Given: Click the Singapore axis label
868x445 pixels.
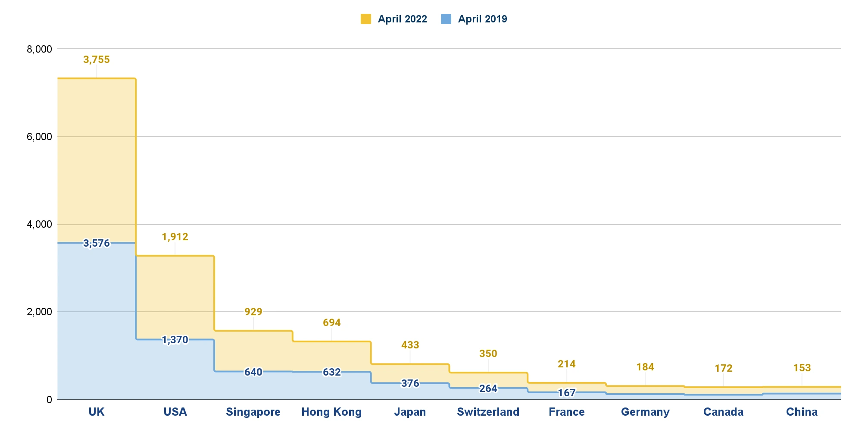Looking at the screenshot, I should pyautogui.click(x=253, y=412).
